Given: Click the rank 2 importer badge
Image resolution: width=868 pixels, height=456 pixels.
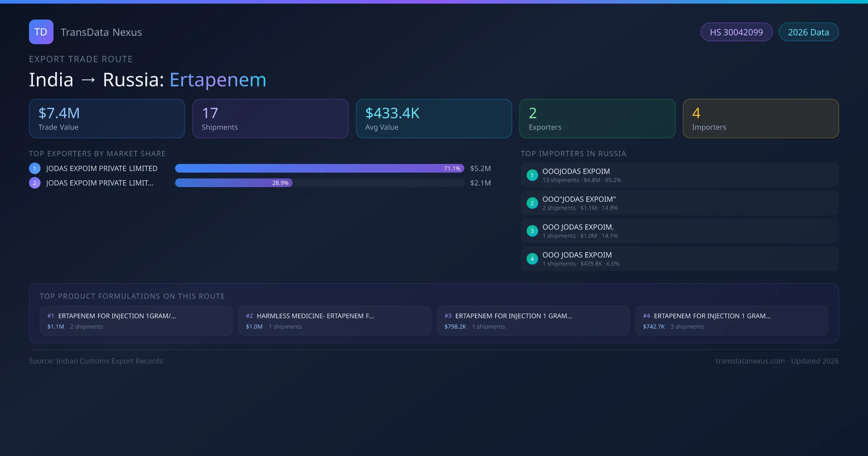Looking at the screenshot, I should [532, 203].
